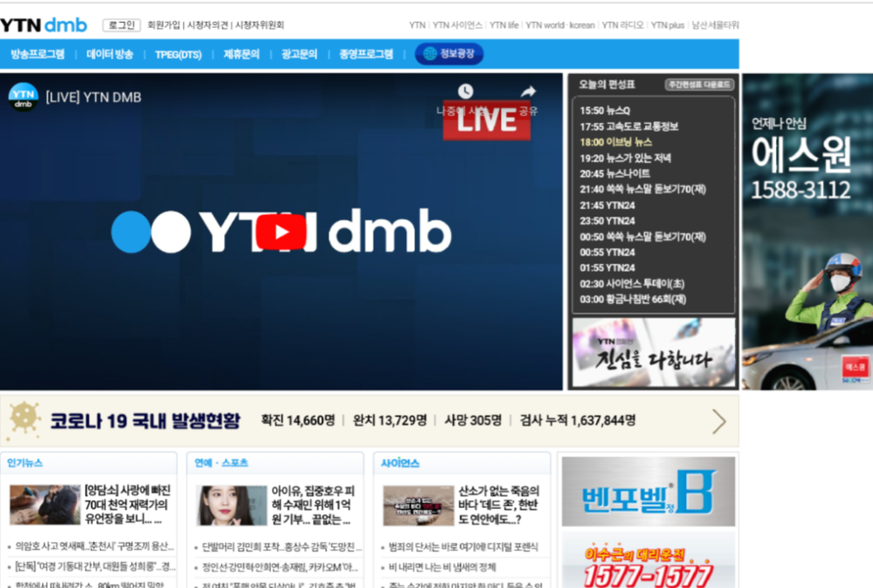Click the 정보광장 globe button

pos(450,54)
